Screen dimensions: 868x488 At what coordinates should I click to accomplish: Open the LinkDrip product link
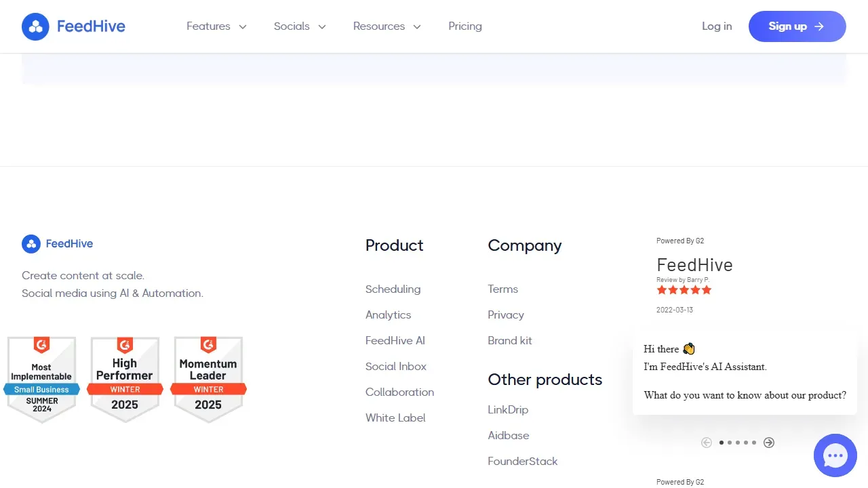pyautogui.click(x=508, y=409)
